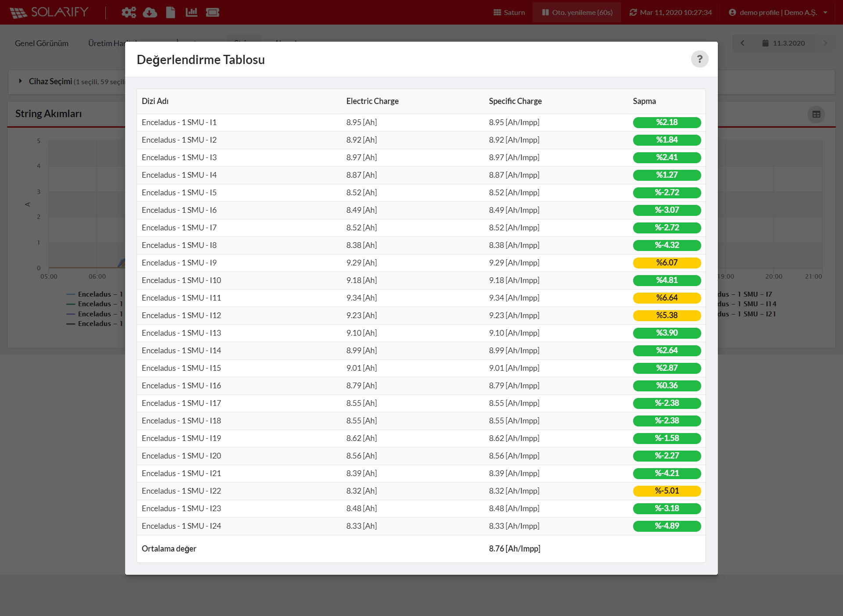Image resolution: width=843 pixels, height=616 pixels.
Task: Click the 8.99 [Ah/Impp] value for I14
Action: tap(514, 351)
